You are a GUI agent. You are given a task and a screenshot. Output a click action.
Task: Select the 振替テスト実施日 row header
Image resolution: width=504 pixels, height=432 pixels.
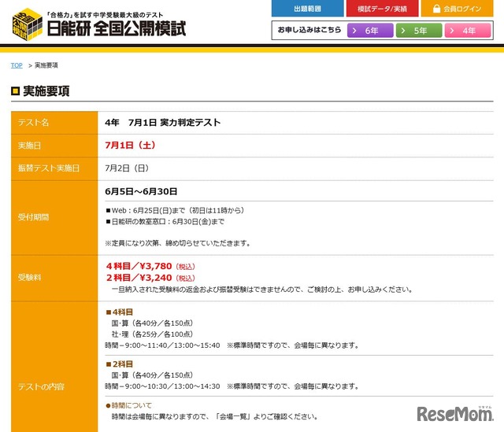coord(54,168)
